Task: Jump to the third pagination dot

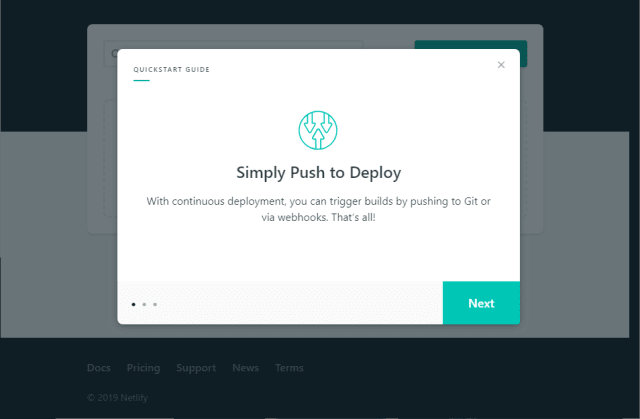Action: coord(155,304)
